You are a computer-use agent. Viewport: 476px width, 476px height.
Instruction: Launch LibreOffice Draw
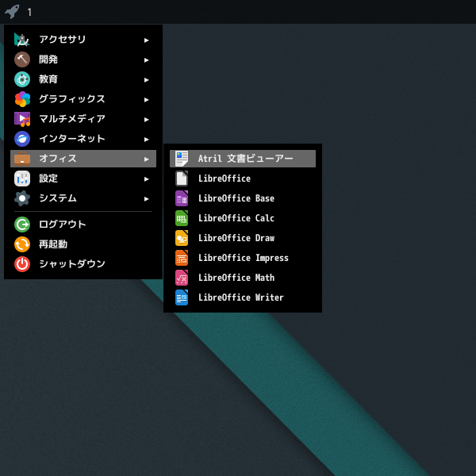click(x=243, y=238)
